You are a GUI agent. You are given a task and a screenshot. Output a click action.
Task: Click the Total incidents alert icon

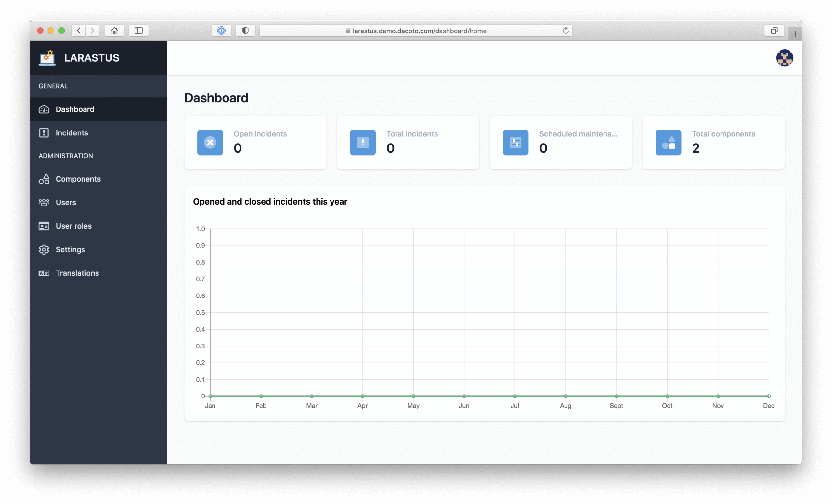363,142
